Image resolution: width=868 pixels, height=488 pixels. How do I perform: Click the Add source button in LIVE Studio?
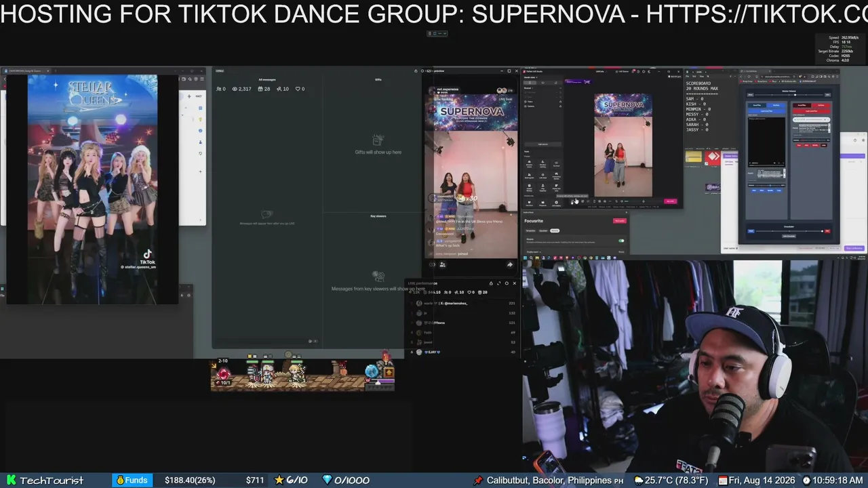pos(542,144)
